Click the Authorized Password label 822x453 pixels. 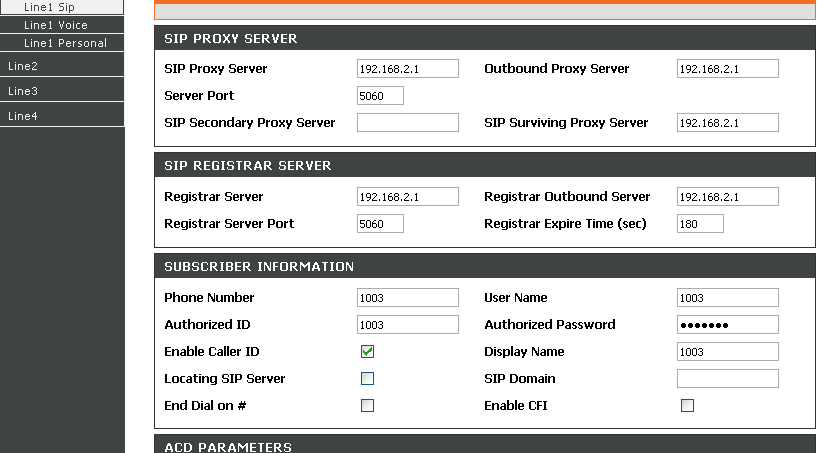[x=550, y=325]
